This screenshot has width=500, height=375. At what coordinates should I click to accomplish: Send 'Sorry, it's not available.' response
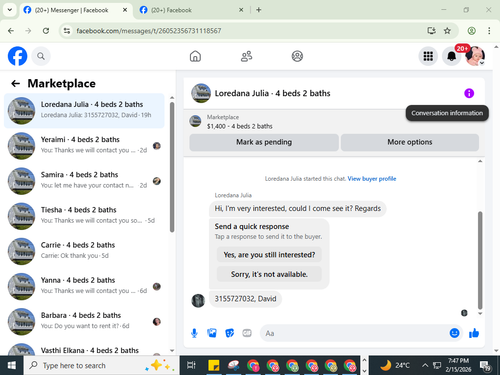[269, 274]
